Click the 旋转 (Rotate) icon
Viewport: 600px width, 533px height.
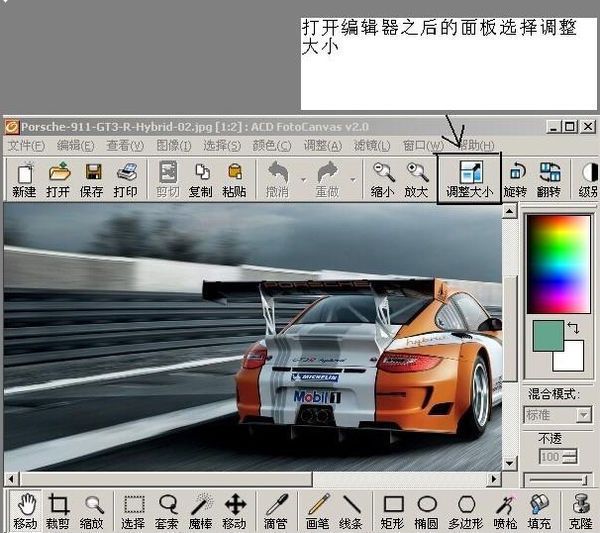pyautogui.click(x=515, y=179)
